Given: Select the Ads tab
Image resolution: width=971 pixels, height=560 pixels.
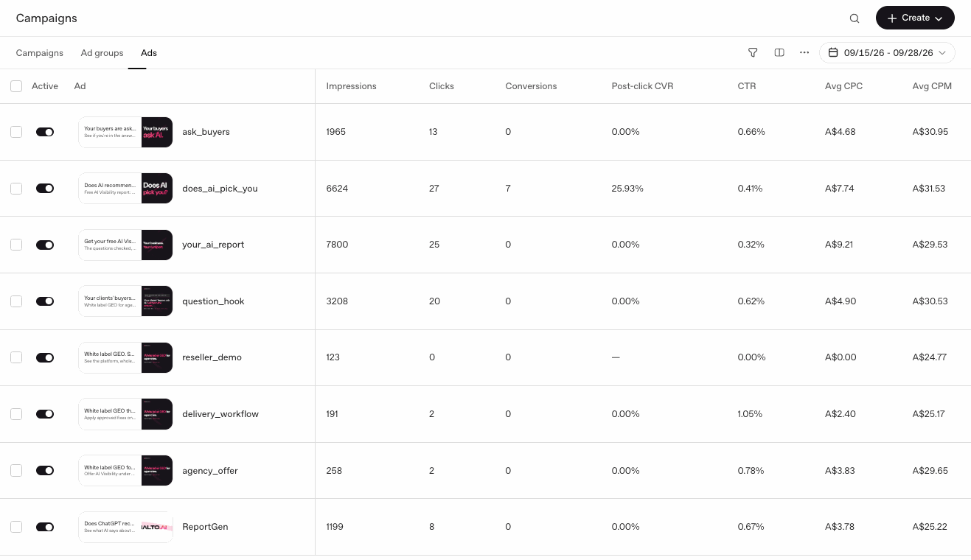Looking at the screenshot, I should tap(149, 53).
